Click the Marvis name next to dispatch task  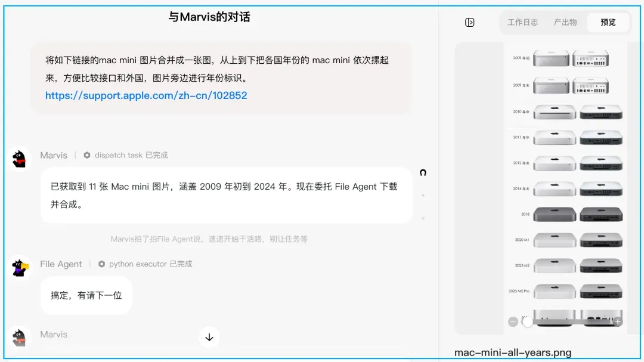click(54, 155)
